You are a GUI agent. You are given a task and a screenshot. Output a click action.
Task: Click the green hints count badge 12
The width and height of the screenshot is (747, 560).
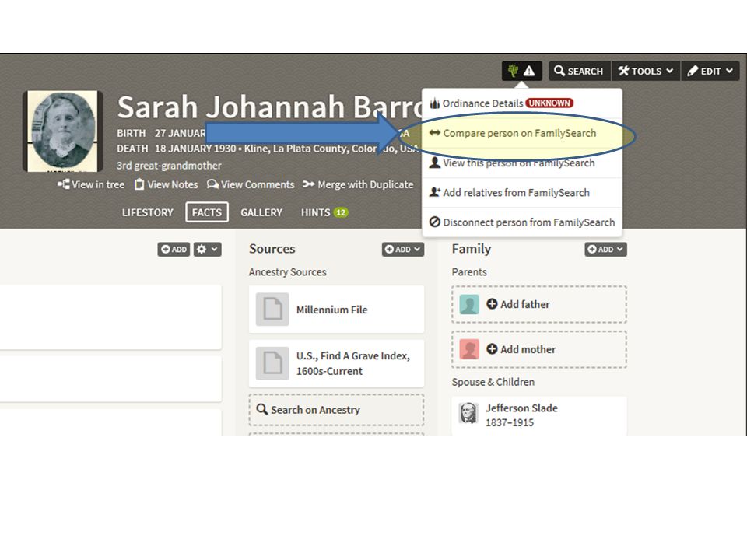point(341,212)
